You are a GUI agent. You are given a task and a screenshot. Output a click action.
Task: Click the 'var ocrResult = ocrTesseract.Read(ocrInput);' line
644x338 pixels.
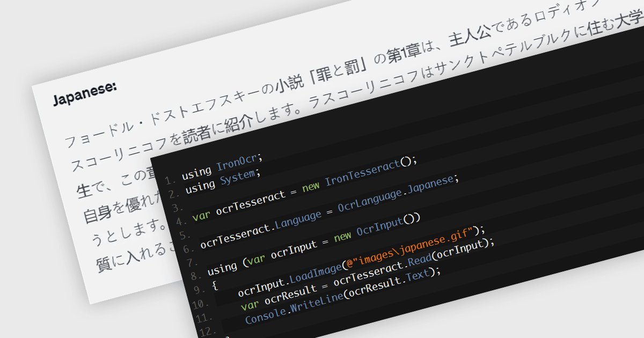(x=368, y=275)
